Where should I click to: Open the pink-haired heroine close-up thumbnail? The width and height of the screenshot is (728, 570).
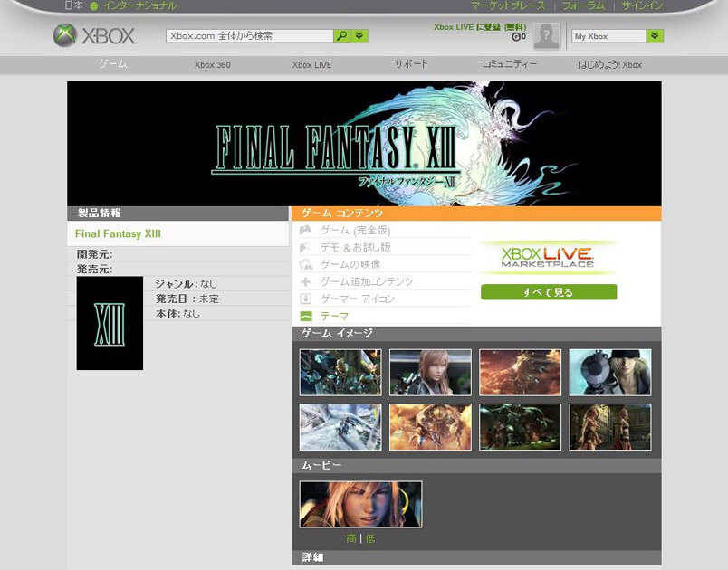pyautogui.click(x=430, y=373)
